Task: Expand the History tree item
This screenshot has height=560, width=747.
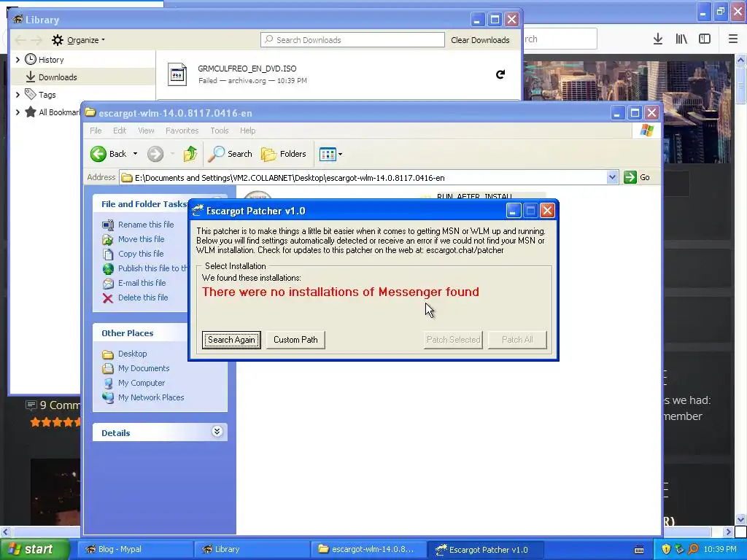Action: (18, 60)
